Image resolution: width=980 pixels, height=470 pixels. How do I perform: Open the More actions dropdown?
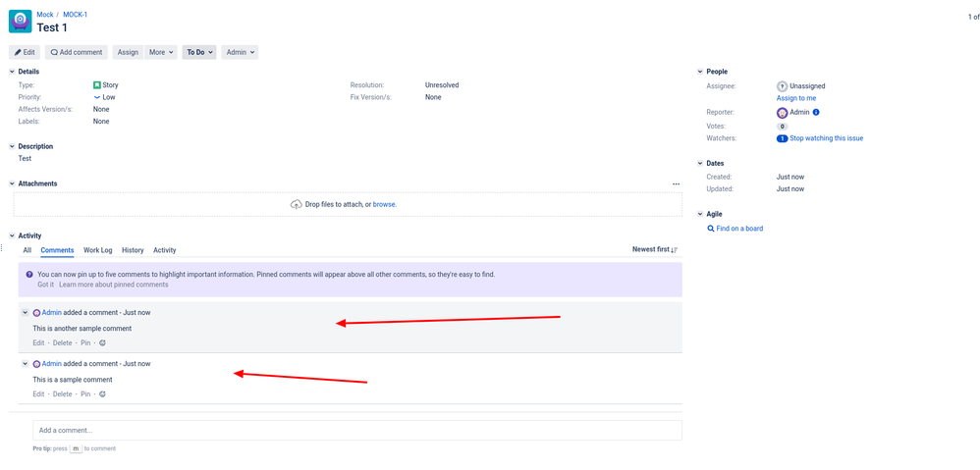(x=161, y=52)
